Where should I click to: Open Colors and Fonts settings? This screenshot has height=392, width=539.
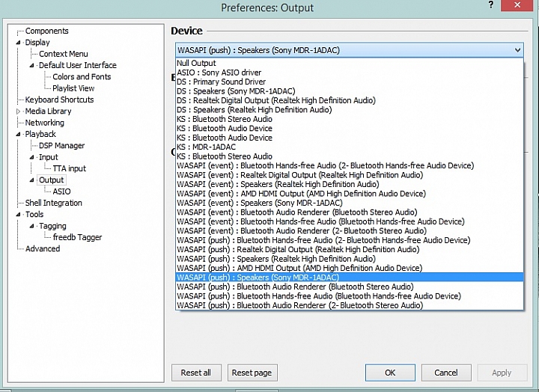(82, 76)
